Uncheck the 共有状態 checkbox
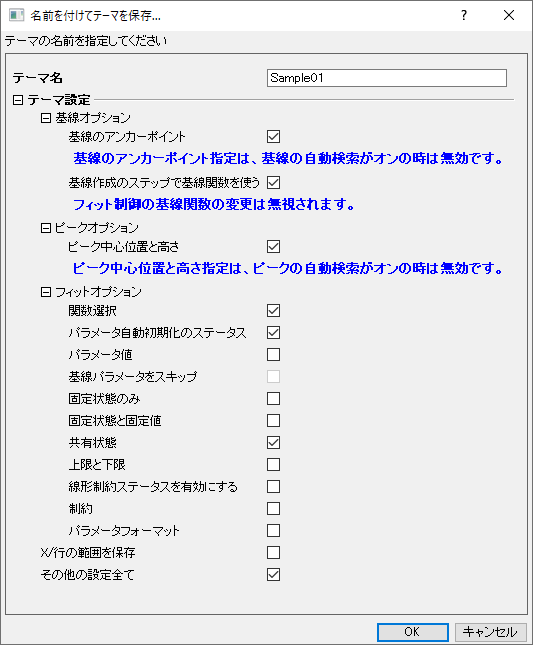Screen dimensions: 533x645 coord(273,443)
